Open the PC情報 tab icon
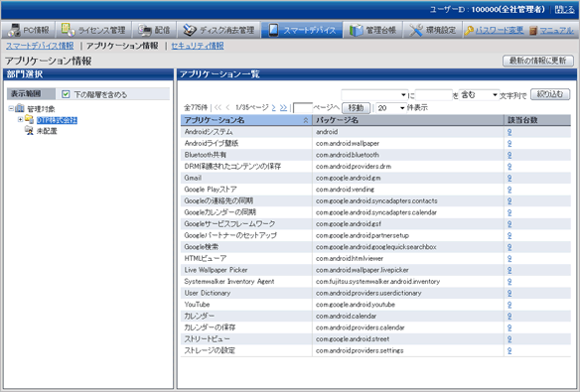Image resolution: width=580 pixels, height=392 pixels. pyautogui.click(x=14, y=30)
